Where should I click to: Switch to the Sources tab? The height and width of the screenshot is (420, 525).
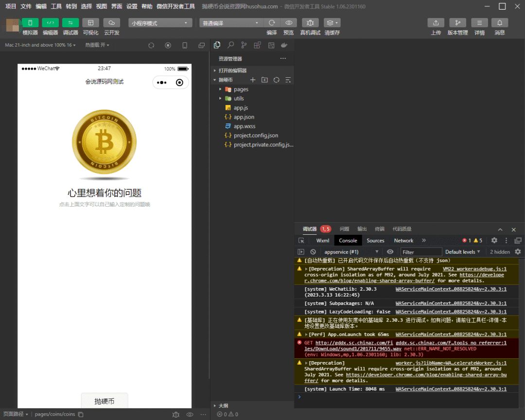click(x=375, y=241)
